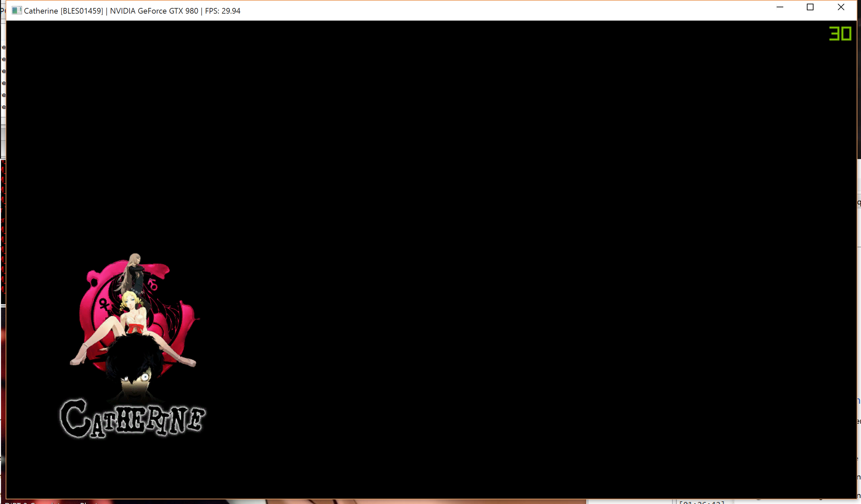861x504 pixels.
Task: Maximize the Catherine game window
Action: click(x=810, y=7)
